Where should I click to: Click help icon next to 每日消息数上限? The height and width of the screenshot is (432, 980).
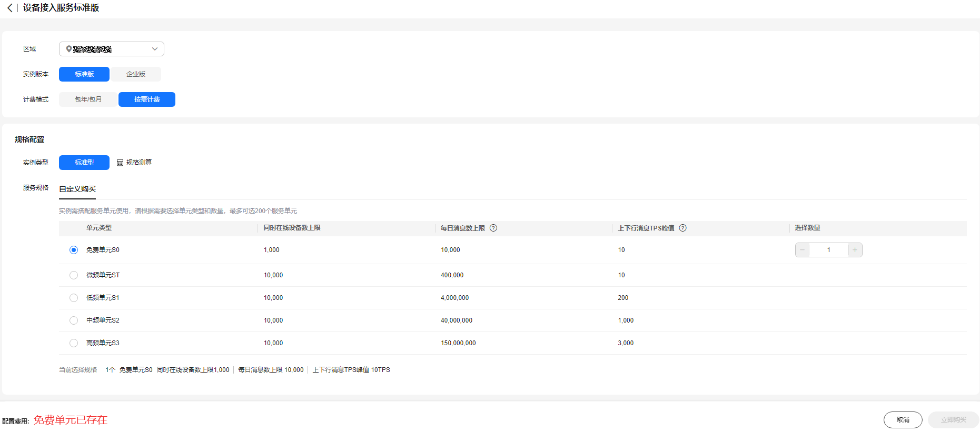coord(493,228)
